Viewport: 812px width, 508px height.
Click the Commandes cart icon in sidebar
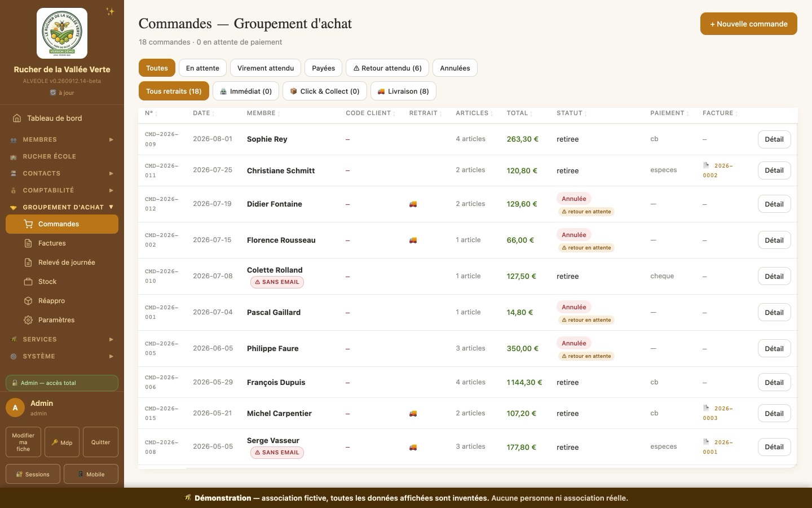(28, 224)
